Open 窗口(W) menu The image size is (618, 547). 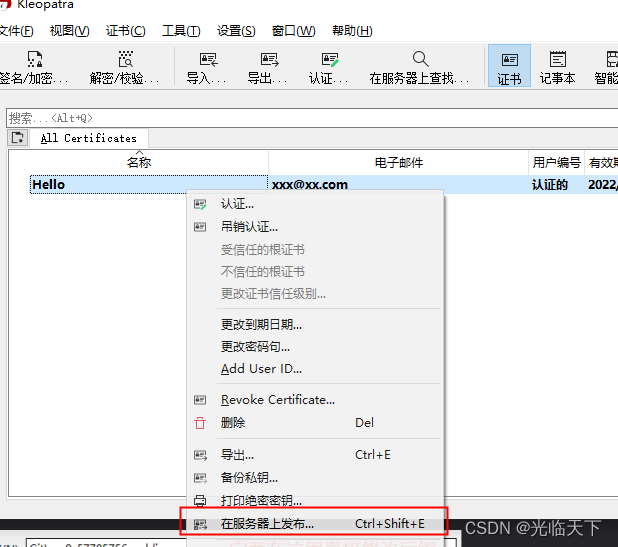click(294, 31)
